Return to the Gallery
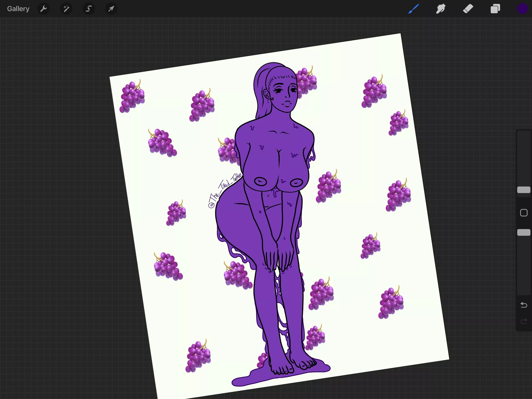The height and width of the screenshot is (399, 532). coord(18,9)
